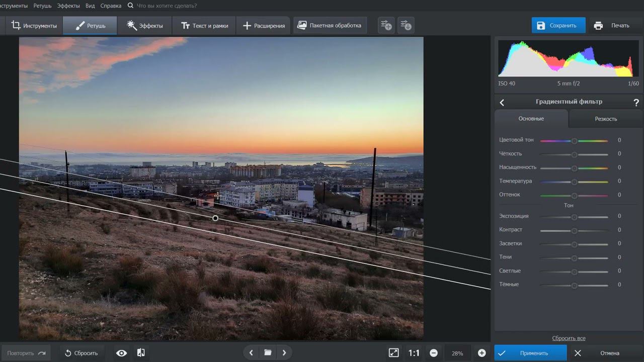Click the Экспозиция slider handle
Screen dimensions: 644x362
pyautogui.click(x=574, y=217)
